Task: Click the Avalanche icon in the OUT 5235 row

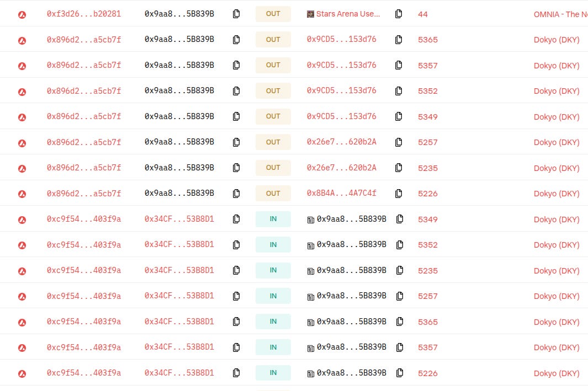Action: [22, 169]
